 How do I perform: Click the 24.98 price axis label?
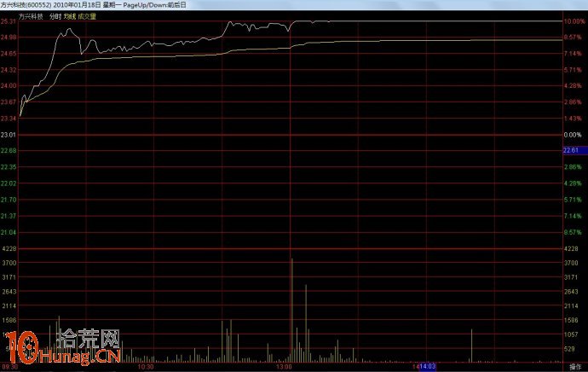coord(9,38)
